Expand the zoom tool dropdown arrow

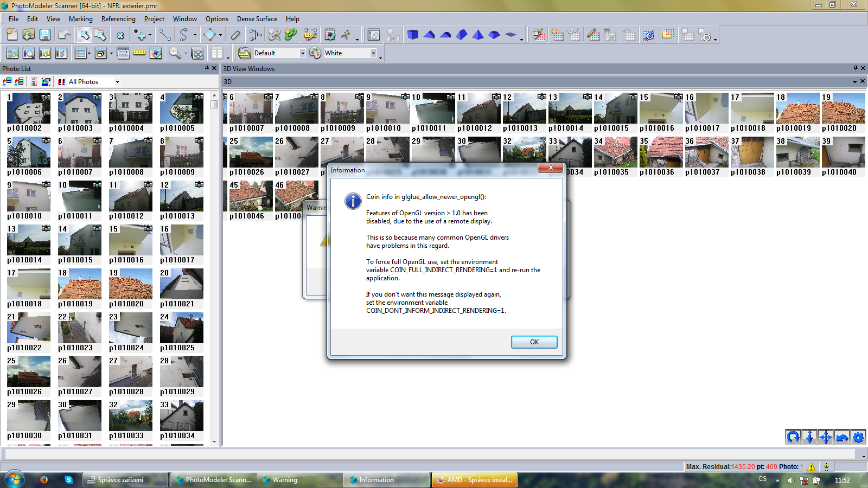coord(186,53)
